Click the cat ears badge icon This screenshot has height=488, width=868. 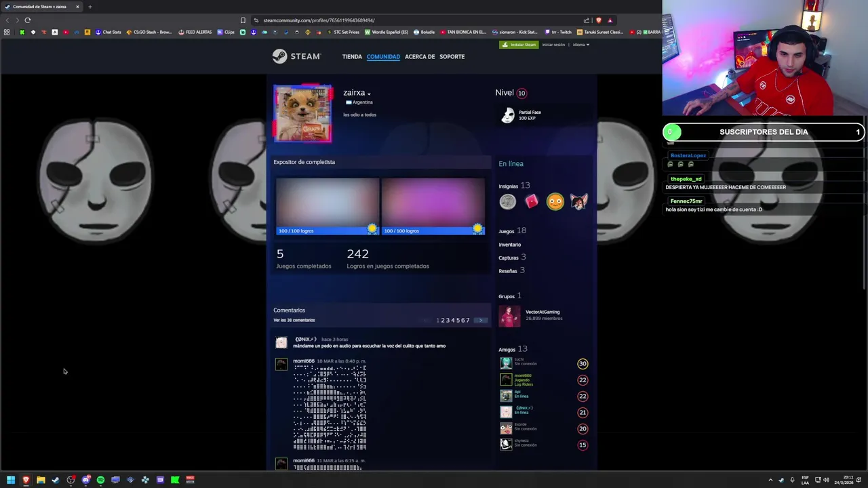coord(578,201)
